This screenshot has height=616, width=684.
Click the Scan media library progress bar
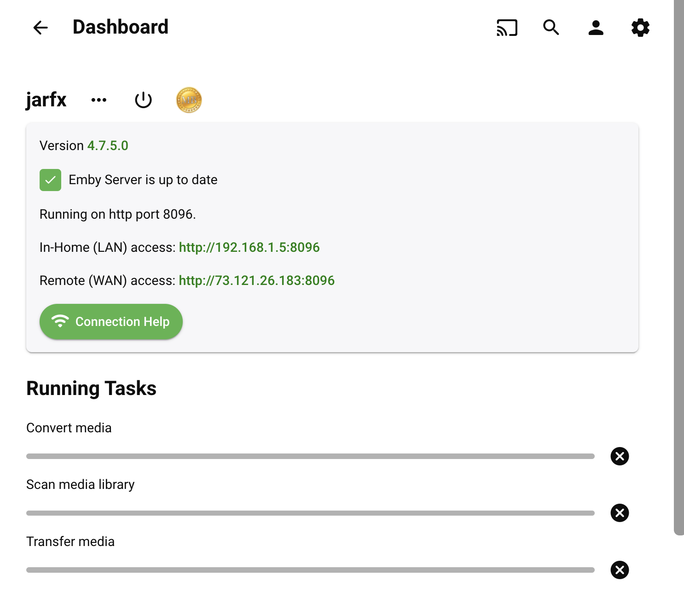[310, 513]
